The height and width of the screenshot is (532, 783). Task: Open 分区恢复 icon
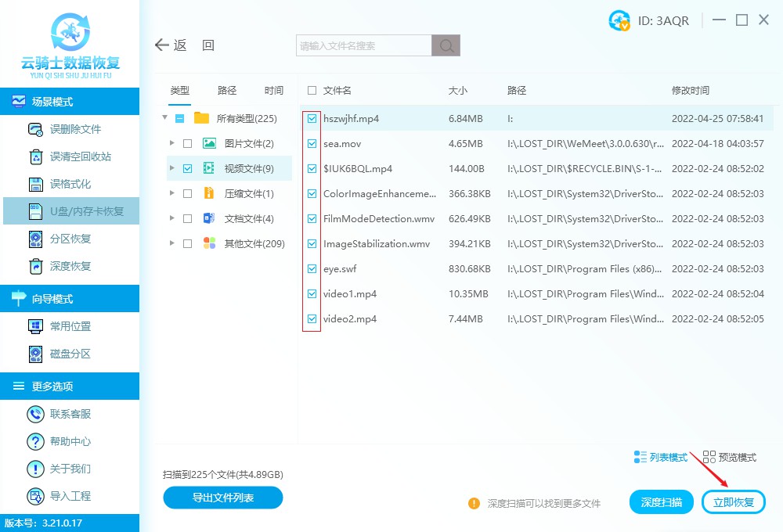[x=35, y=239]
